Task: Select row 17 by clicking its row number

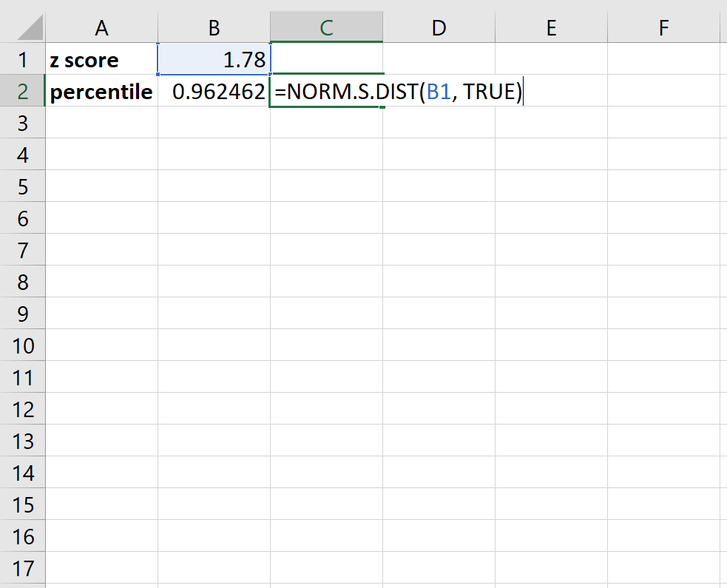Action: coord(22,568)
